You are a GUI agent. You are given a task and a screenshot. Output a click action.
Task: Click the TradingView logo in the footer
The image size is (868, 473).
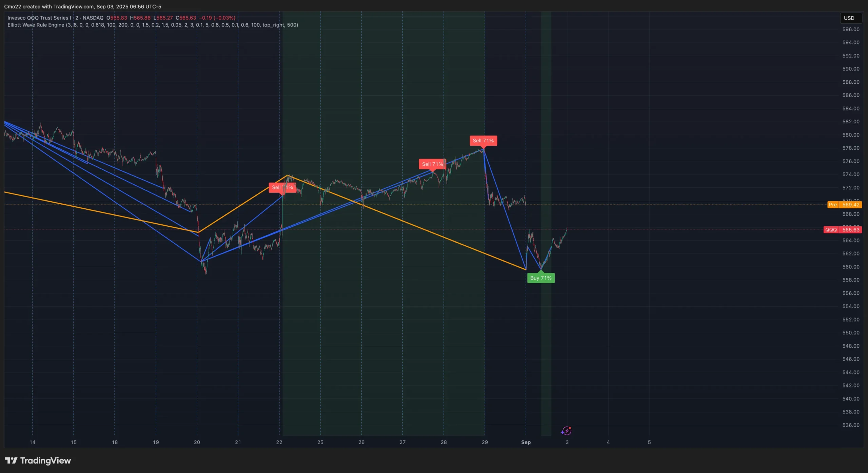[x=38, y=460]
